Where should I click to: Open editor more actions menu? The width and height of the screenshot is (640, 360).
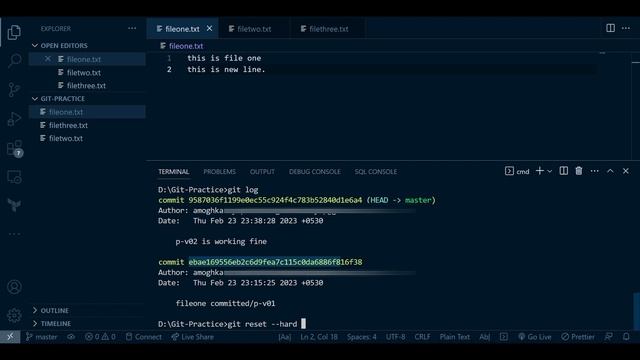coord(626,28)
